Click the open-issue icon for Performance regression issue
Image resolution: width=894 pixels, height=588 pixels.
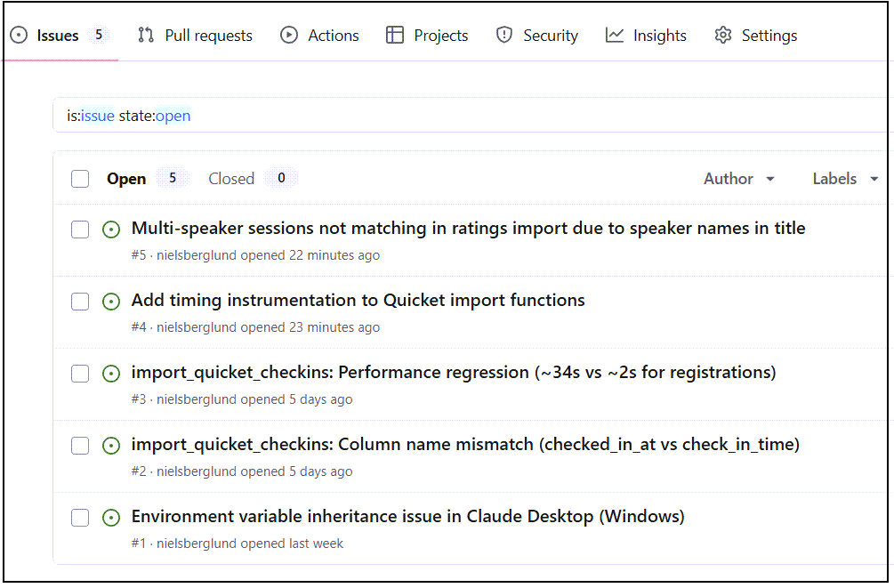point(111,374)
